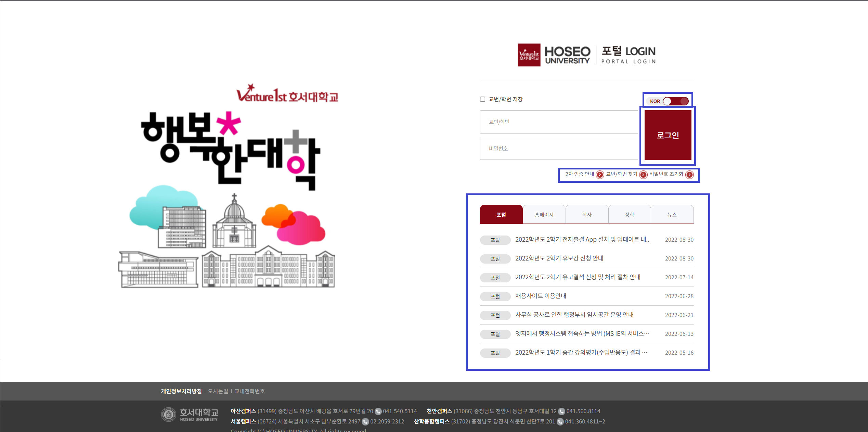
Task: Check the 교번/학번 저장 checkbox
Action: click(482, 99)
